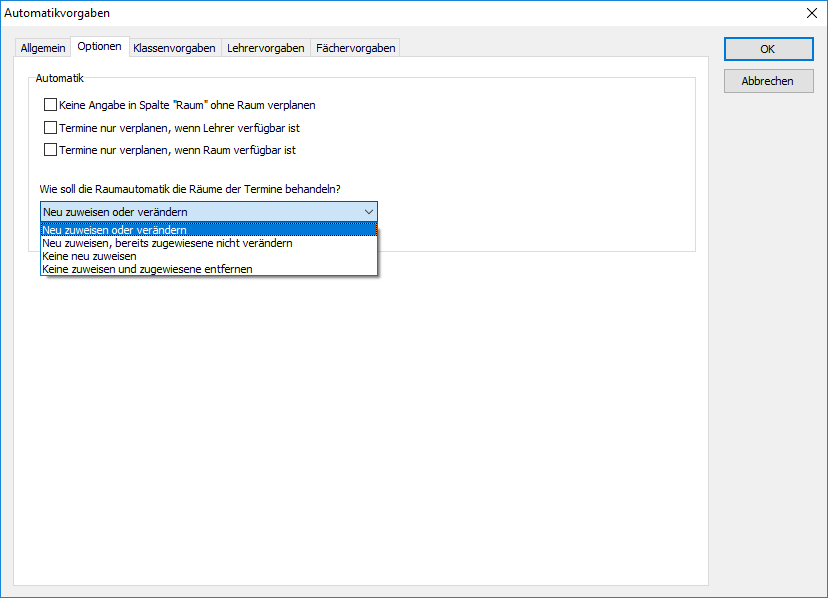Viewport: 828px width, 598px height.
Task: Select 'Neu zuweisen, bereits zugewiesene nicht verändern'
Action: 209,243
